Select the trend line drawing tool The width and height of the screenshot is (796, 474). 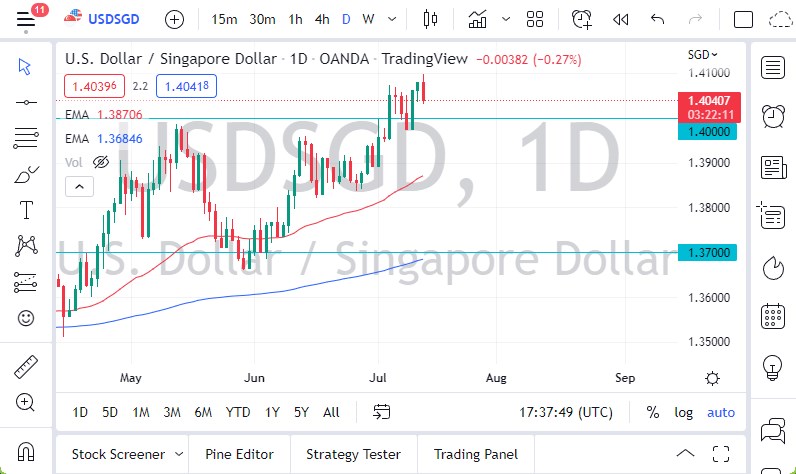click(x=26, y=103)
